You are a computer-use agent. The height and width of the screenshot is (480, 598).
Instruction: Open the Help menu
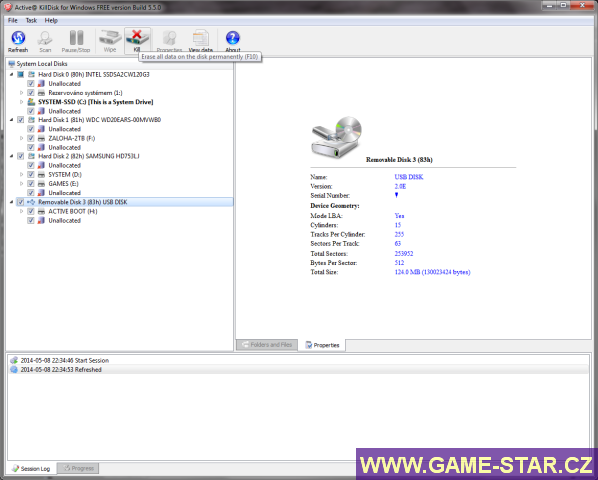pyautogui.click(x=51, y=21)
